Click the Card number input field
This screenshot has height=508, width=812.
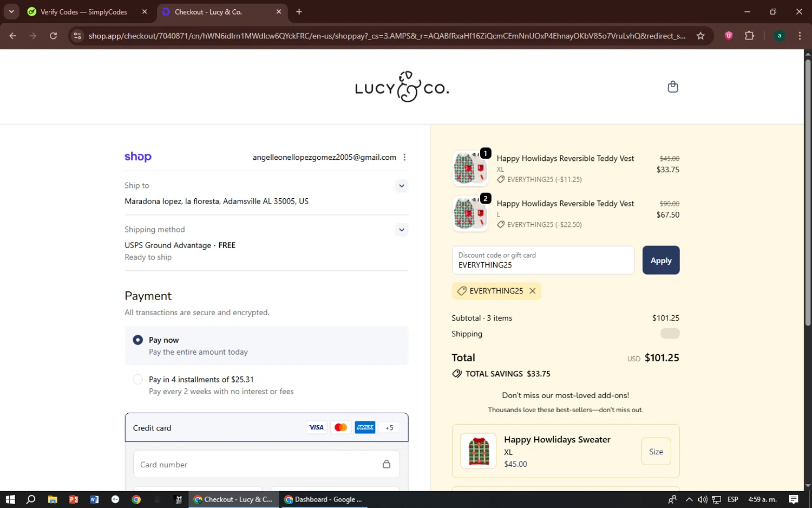point(266,464)
